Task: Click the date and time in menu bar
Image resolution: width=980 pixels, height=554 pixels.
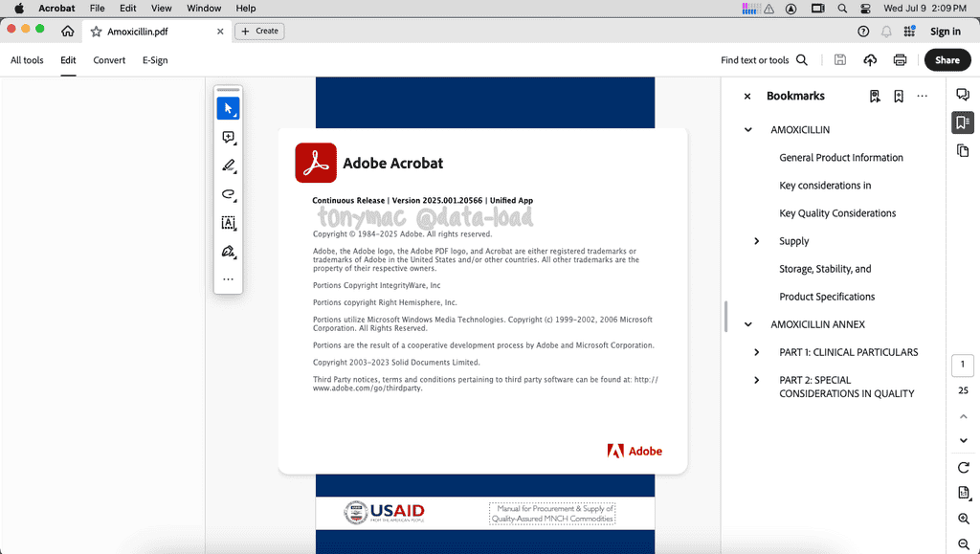Action: [925, 8]
